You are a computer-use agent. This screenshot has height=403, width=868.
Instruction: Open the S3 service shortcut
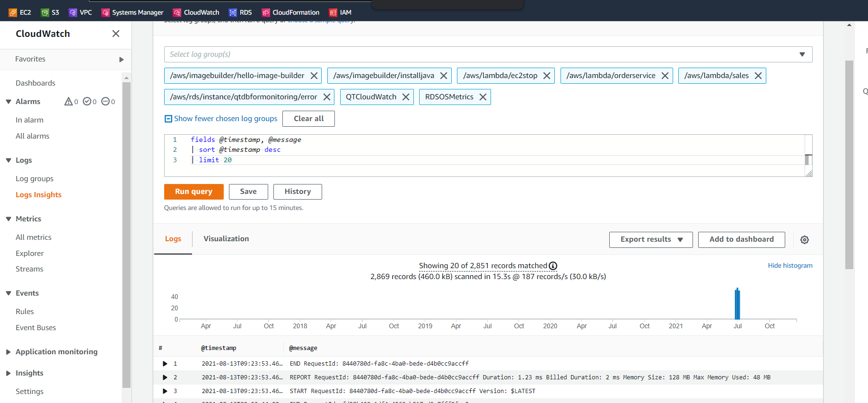point(50,12)
